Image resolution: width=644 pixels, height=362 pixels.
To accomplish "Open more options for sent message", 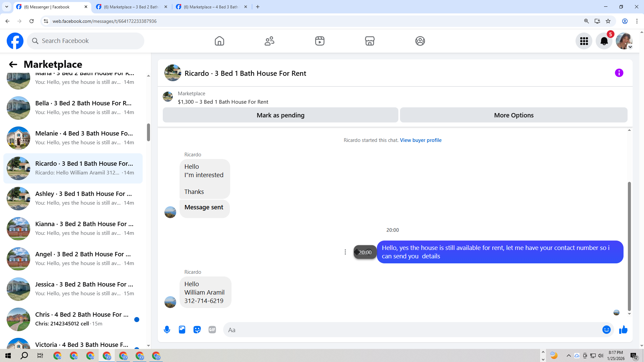I will [345, 252].
